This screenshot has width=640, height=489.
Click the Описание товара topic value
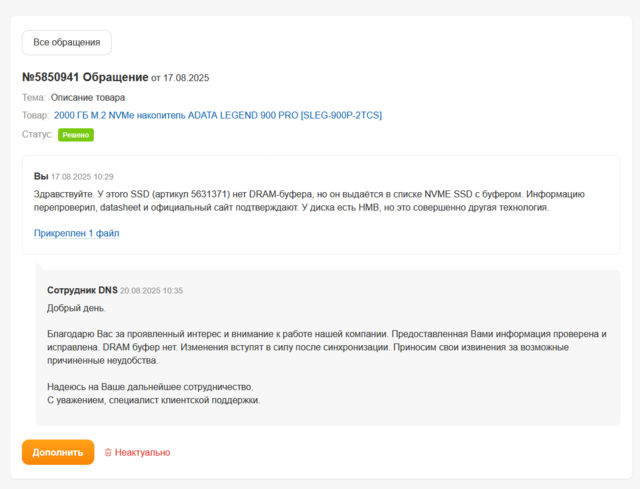[88, 98]
